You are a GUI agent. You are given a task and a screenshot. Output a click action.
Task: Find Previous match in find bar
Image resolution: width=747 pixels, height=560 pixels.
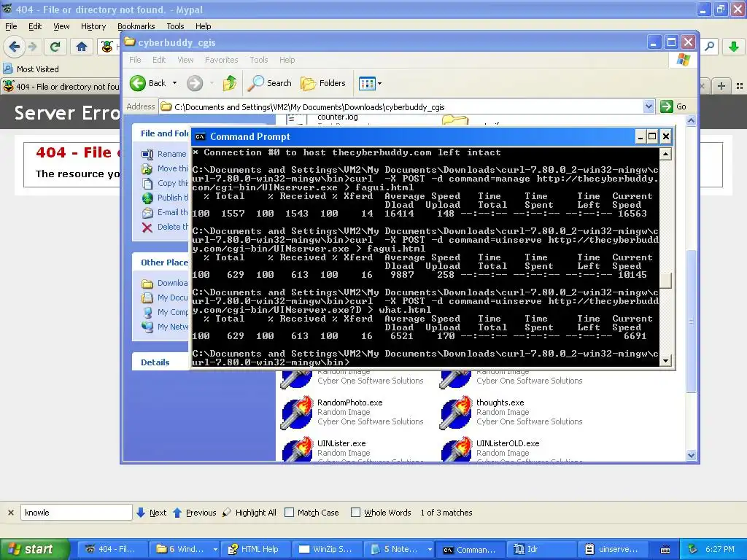click(x=194, y=513)
